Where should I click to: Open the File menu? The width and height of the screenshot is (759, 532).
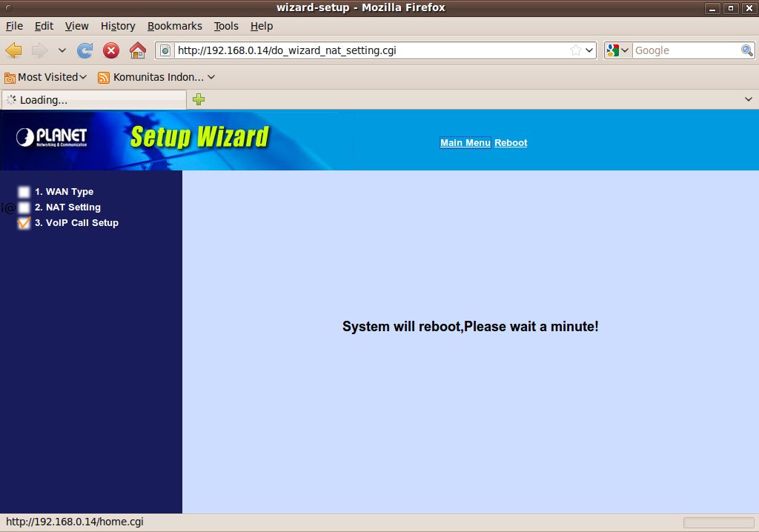click(15, 26)
